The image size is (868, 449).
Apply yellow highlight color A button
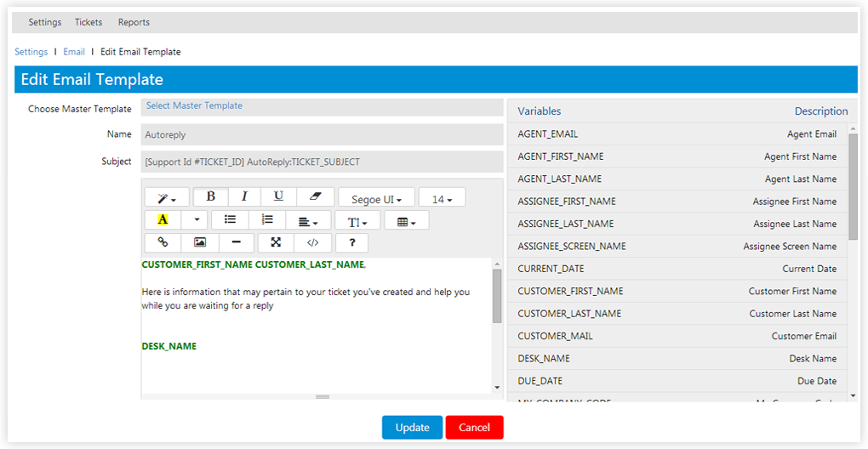pyautogui.click(x=163, y=219)
